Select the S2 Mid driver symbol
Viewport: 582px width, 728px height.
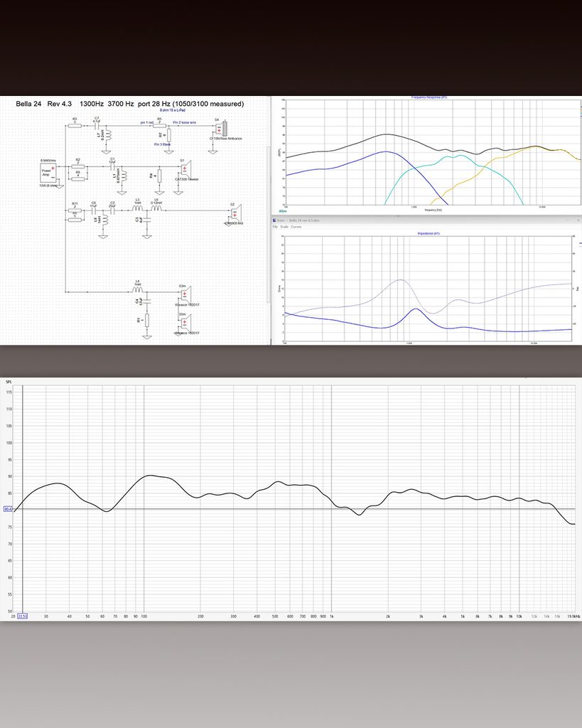[x=236, y=213]
